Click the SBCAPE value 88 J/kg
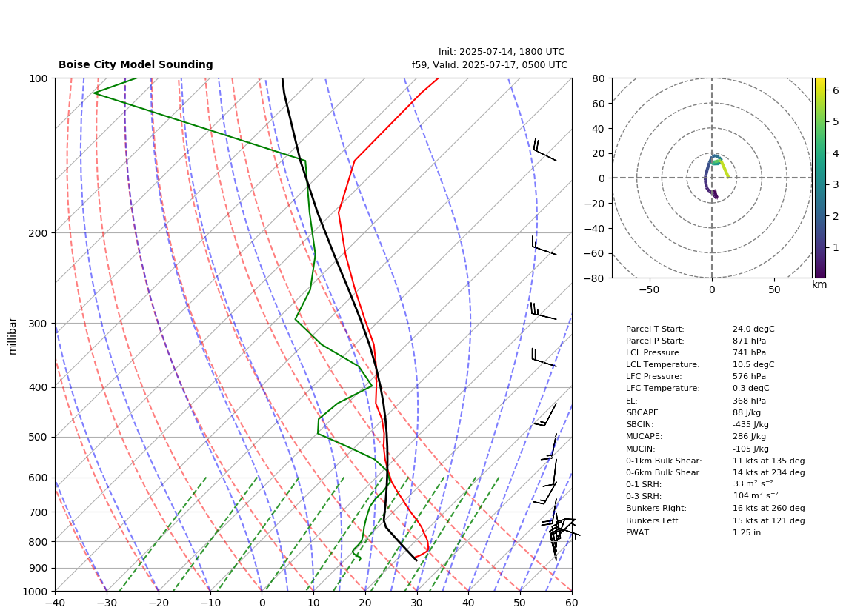Screen dimensions: 846x616 pos(747,412)
